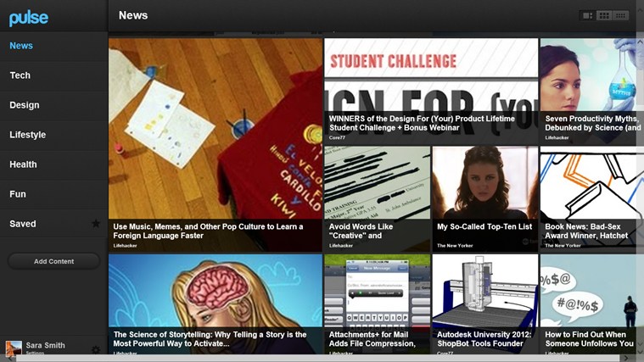
Task: Select the Design category
Action: tap(53, 105)
